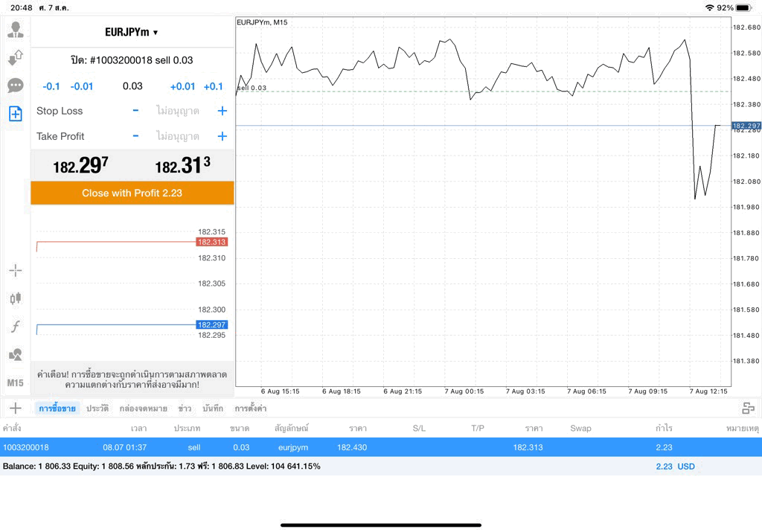Open the indicators function icon

click(x=16, y=327)
